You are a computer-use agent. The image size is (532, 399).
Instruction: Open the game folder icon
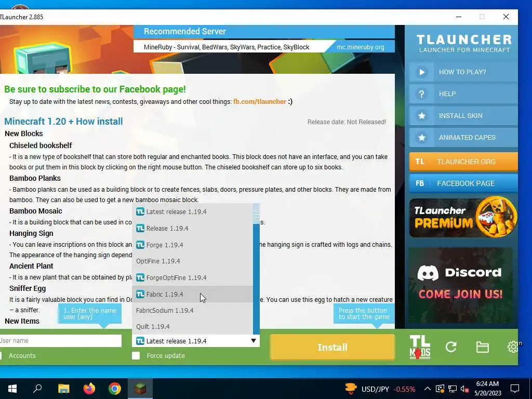point(482,347)
